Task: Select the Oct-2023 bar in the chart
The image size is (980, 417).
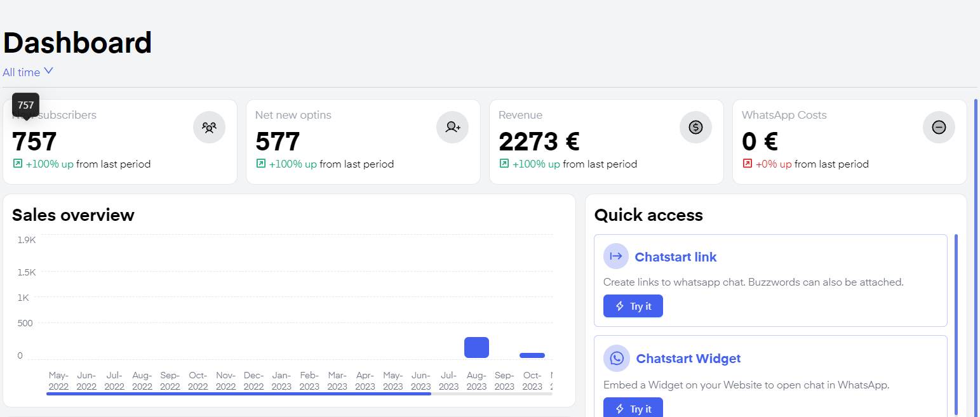Action: (532, 355)
